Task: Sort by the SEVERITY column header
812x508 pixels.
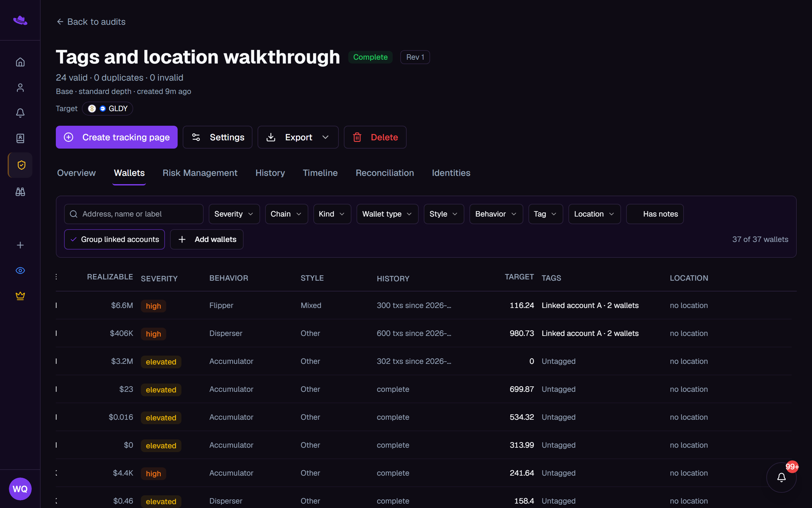Action: coord(159,278)
